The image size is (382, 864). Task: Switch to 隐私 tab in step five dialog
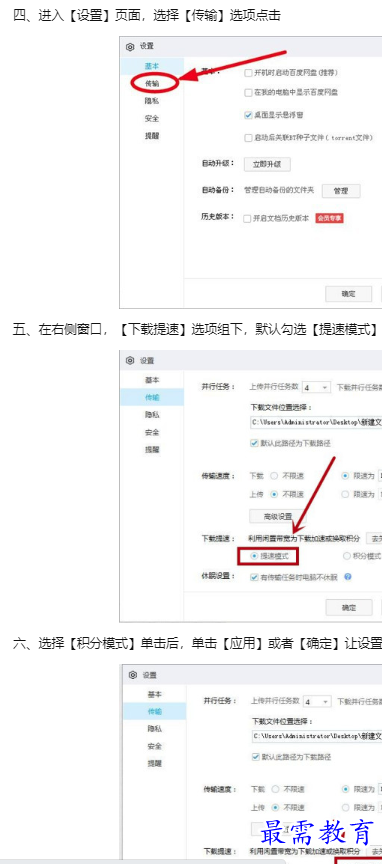[x=152, y=415]
